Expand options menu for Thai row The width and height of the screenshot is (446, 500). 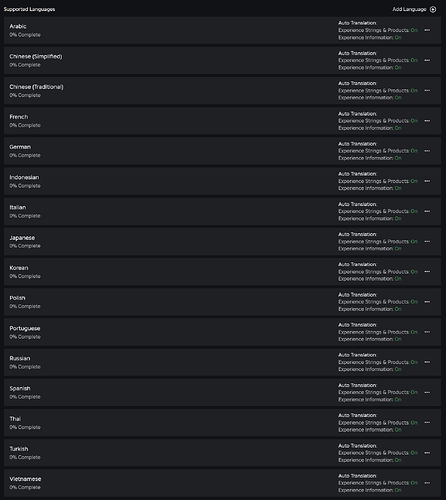427,422
